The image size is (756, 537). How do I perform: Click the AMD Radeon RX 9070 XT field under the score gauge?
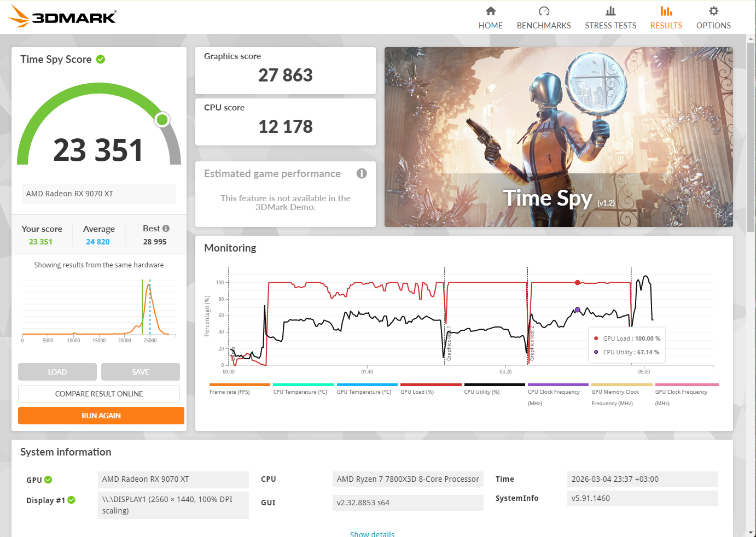pyautogui.click(x=99, y=194)
